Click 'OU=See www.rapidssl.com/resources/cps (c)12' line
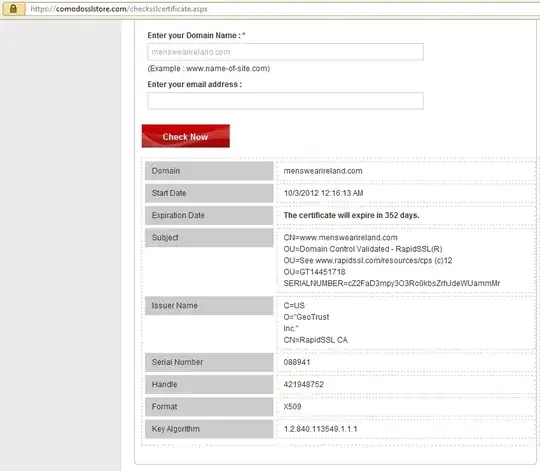 click(367, 260)
